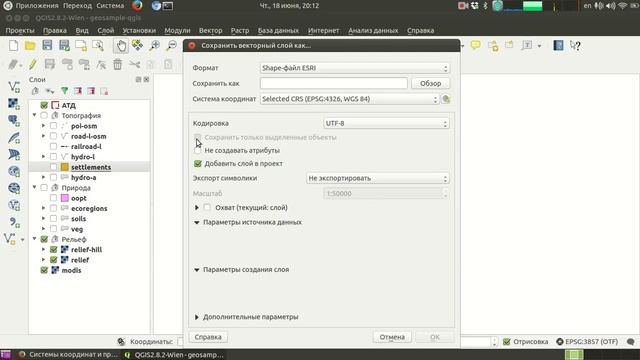Viewport: 640px width, 360px height.
Task: Open the Экспорт символики dropdown
Action: [378, 178]
